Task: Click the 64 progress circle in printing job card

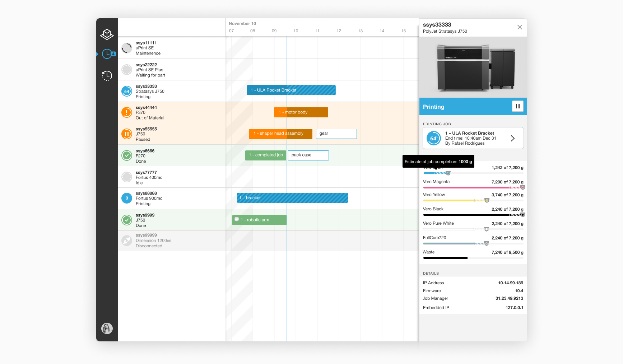Action: (x=434, y=138)
